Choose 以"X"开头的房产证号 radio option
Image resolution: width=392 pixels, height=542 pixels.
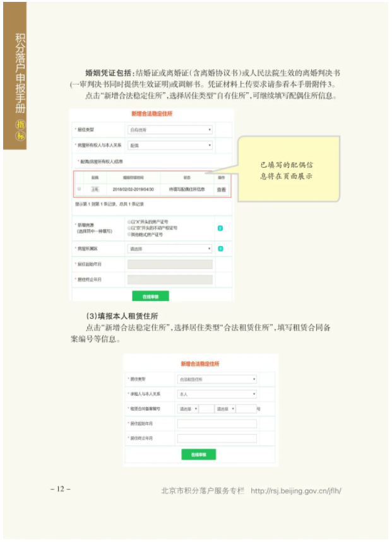tap(129, 222)
